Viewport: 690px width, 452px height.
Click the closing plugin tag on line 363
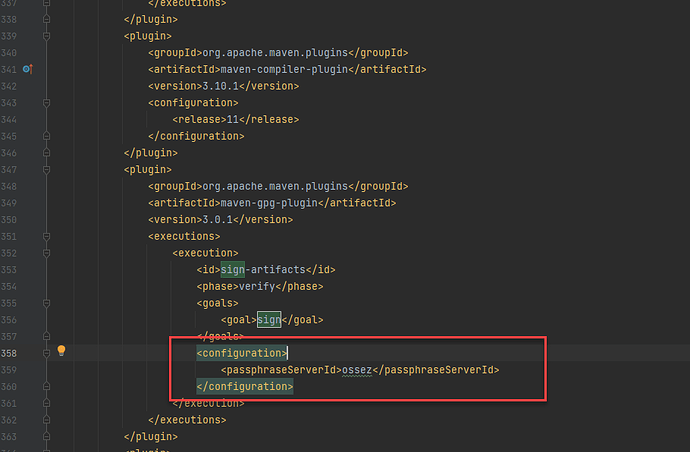[150, 437]
